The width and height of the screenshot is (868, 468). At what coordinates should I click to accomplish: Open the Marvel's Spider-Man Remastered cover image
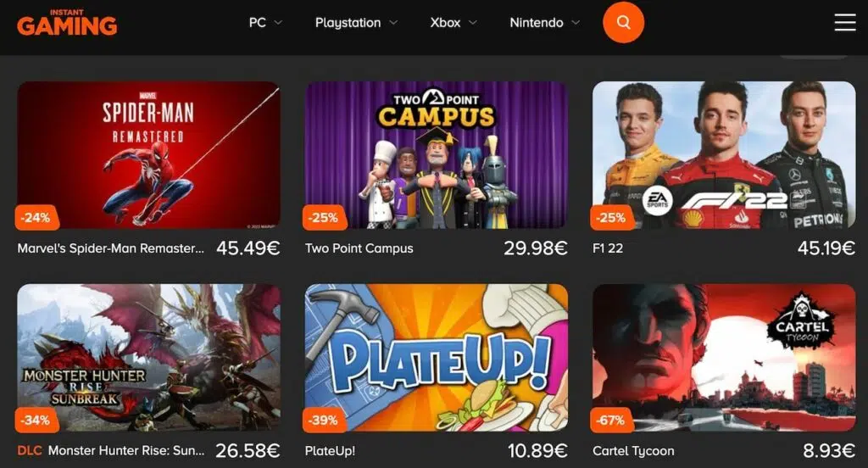pos(148,155)
